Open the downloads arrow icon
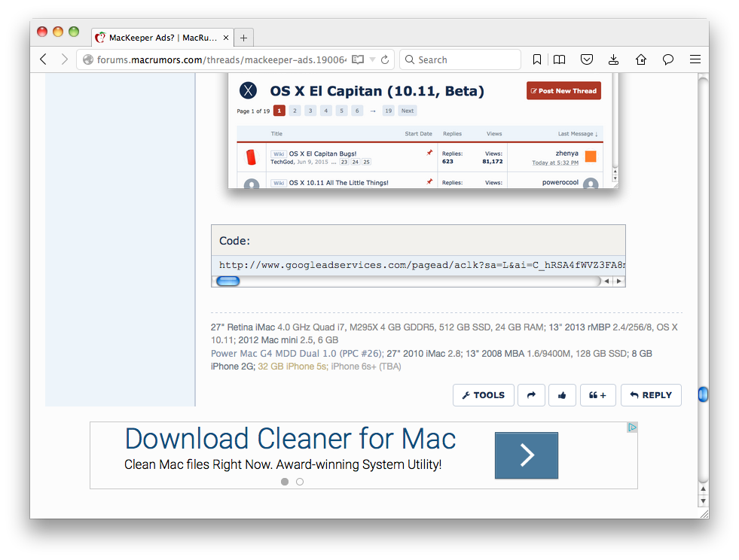 [613, 59]
